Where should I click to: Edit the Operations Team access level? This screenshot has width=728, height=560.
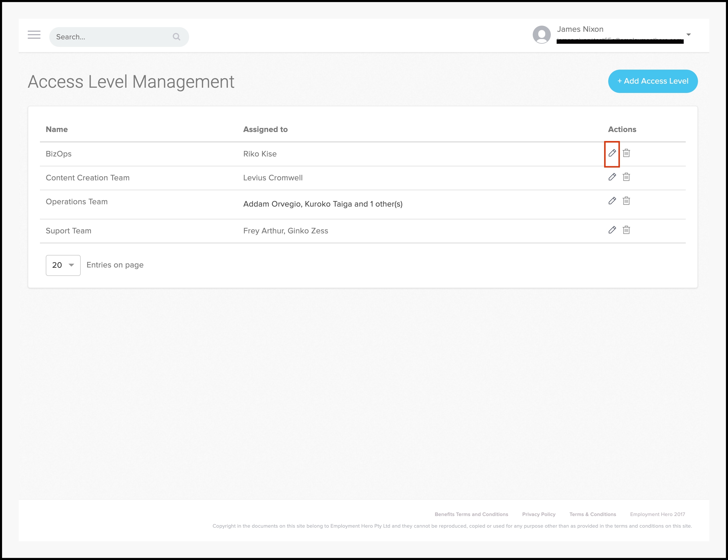(x=612, y=201)
